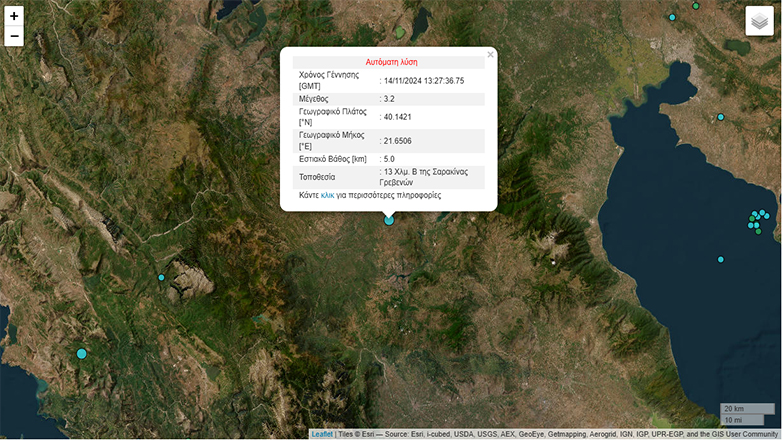The image size is (782, 440).
Task: Zoom out on the map
Action: (14, 37)
